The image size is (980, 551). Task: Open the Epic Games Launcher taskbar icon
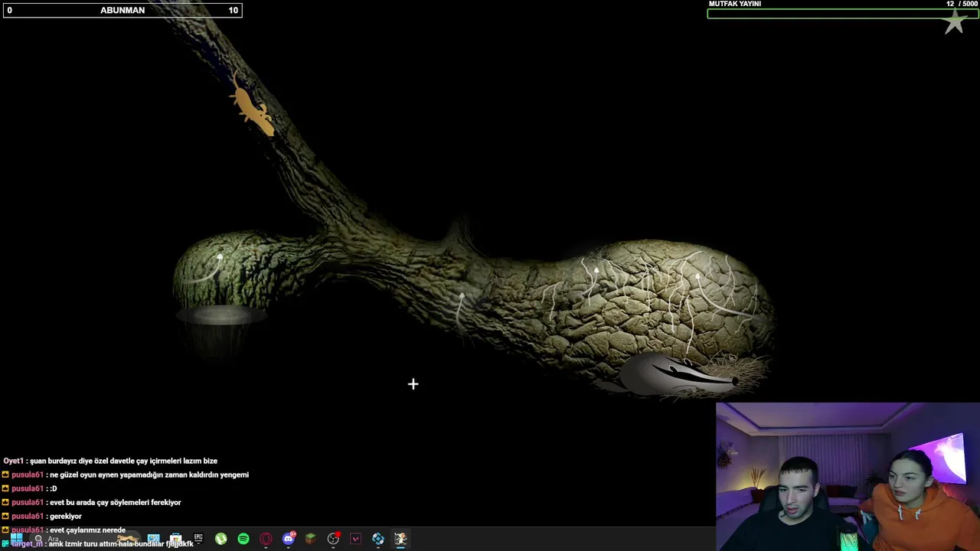coord(198,539)
